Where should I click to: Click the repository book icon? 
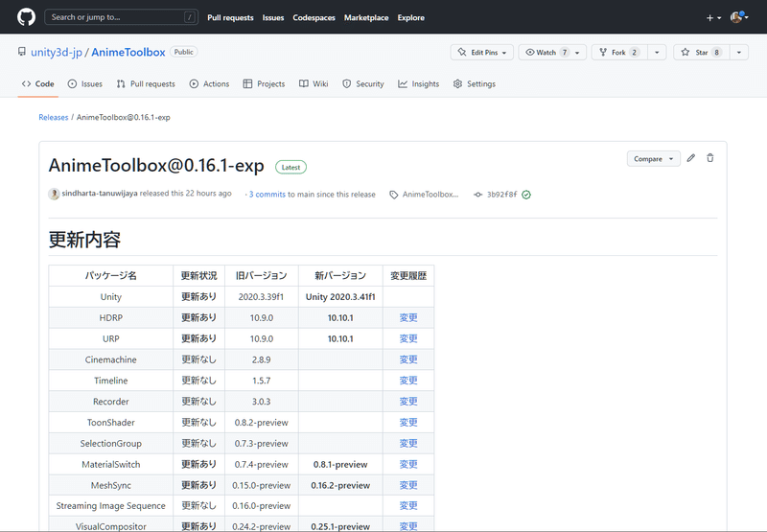pyautogui.click(x=21, y=52)
